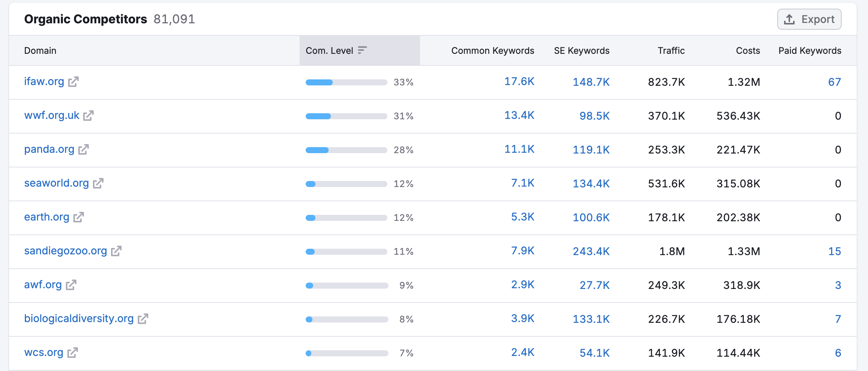
Task: Open the 67 paid keywords for ifaw.org
Action: [835, 82]
